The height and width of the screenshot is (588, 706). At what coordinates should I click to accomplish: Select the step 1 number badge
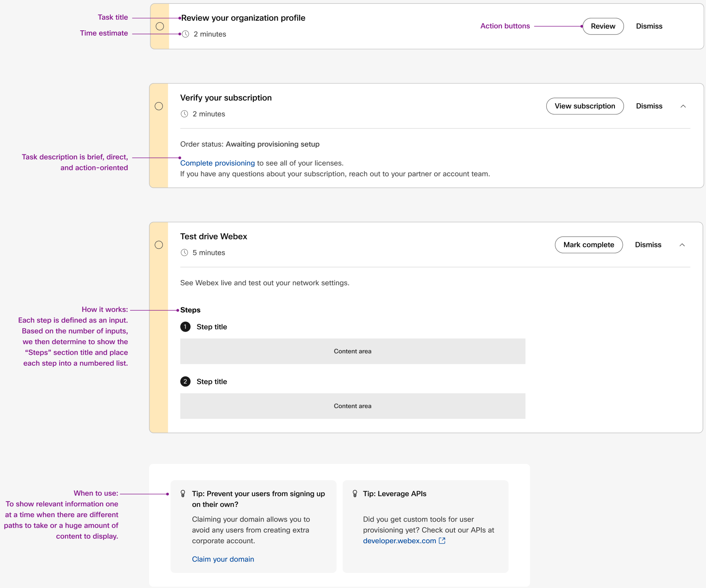(185, 327)
